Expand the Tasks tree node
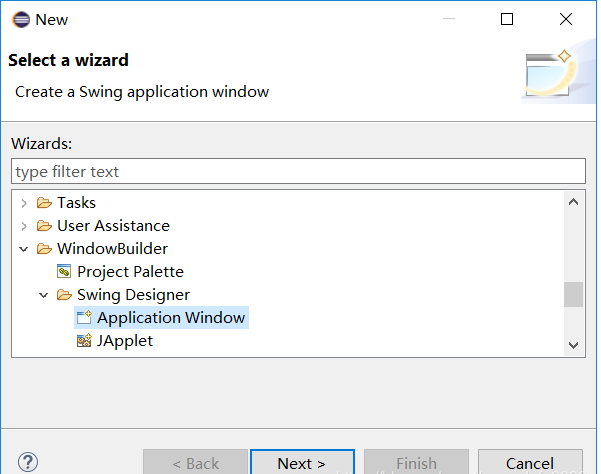This screenshot has height=474, width=601. 24,203
